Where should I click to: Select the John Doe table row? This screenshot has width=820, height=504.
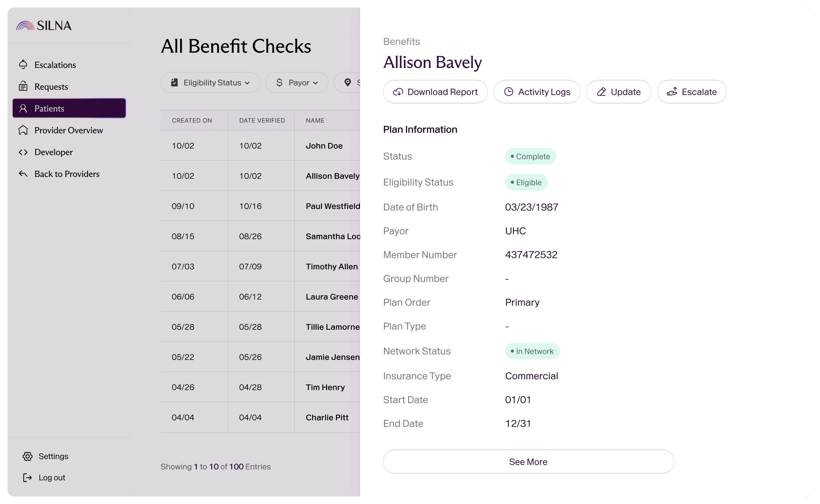260,146
